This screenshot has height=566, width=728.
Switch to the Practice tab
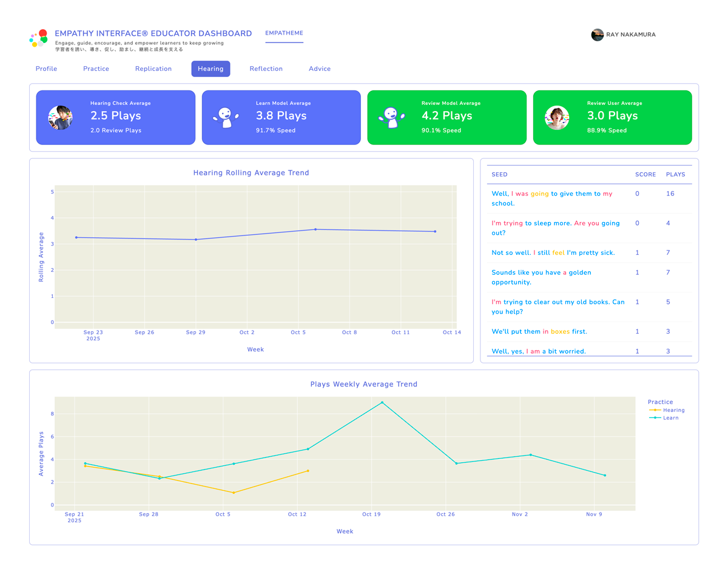pos(96,69)
